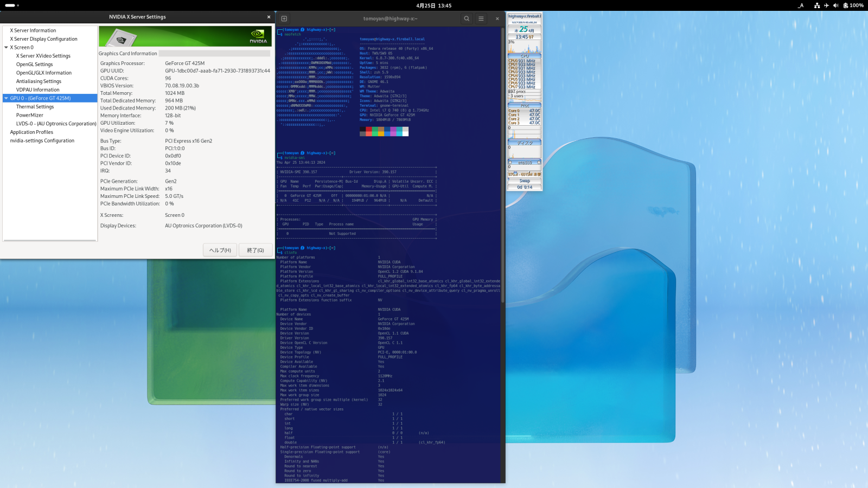Click the wired network status icon
Viewport: 868px width, 488px height.
(817, 5)
